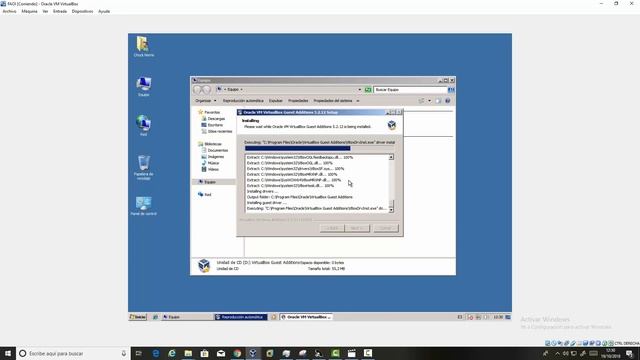The height and width of the screenshot is (360, 640).
Task: Select the Panel de control desktop icon
Action: [x=143, y=206]
